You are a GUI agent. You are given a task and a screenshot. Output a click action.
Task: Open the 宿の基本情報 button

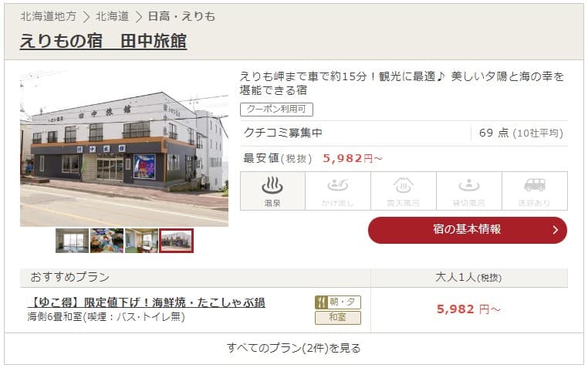468,230
